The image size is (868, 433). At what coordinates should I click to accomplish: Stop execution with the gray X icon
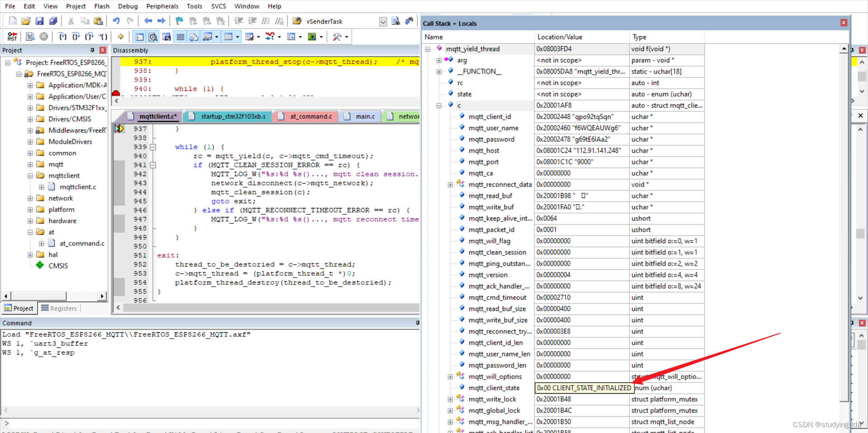pyautogui.click(x=44, y=37)
